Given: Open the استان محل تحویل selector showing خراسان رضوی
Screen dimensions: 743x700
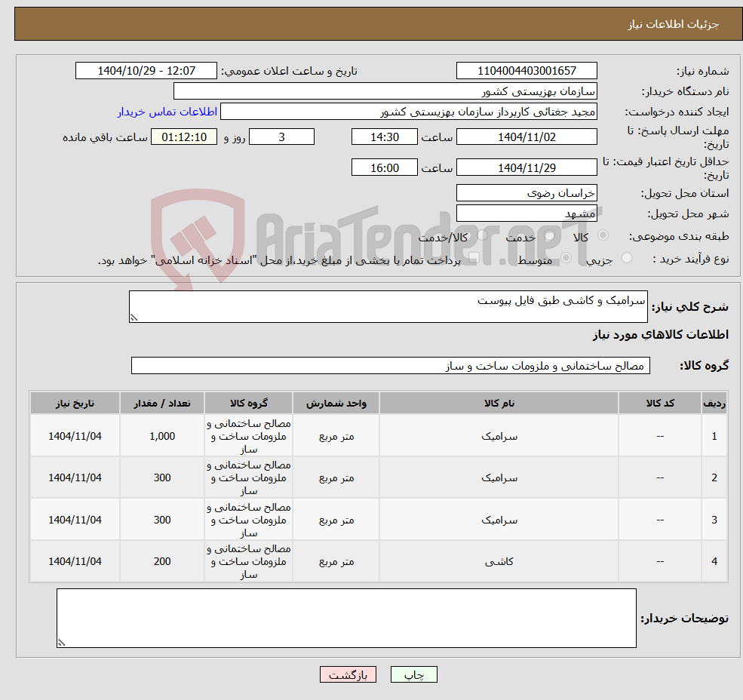Looking at the screenshot, I should click(527, 192).
